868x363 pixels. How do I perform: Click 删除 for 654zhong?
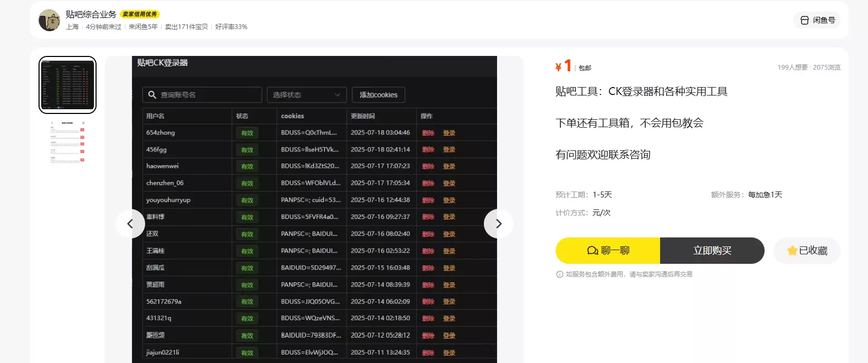point(428,133)
